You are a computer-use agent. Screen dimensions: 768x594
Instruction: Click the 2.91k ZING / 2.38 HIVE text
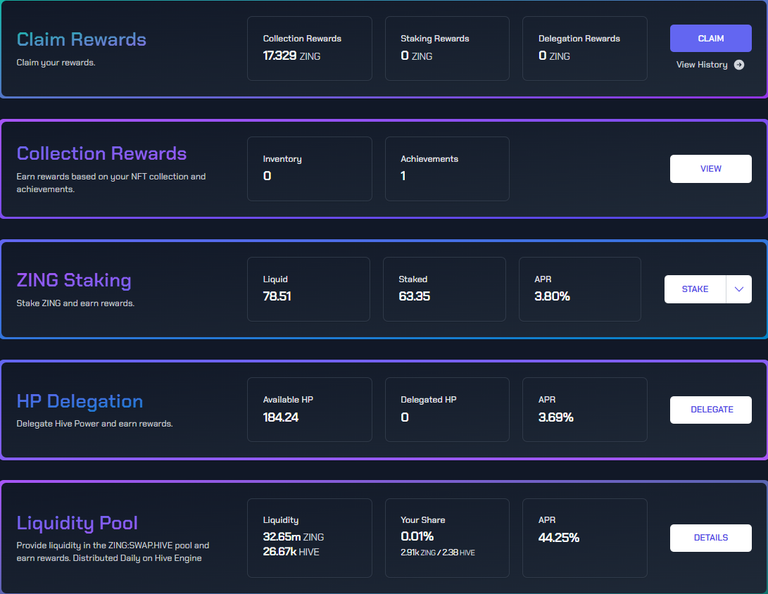(x=437, y=552)
